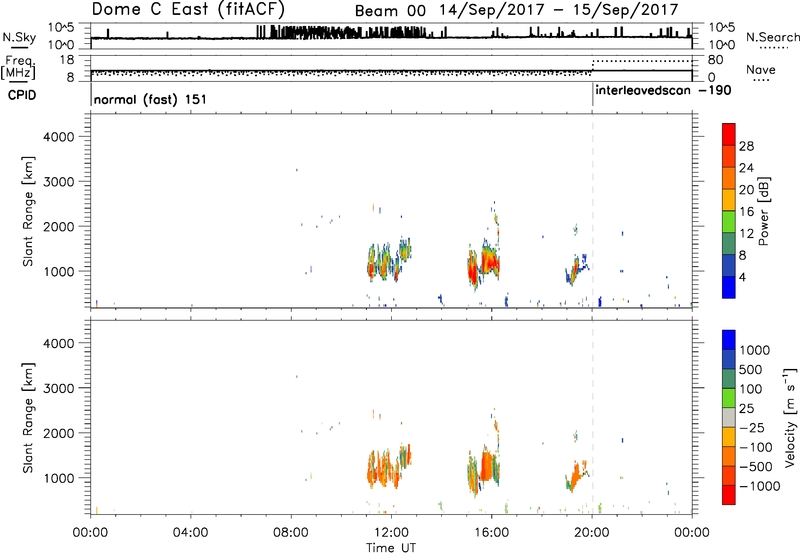Viewport: 800px width, 554px height.
Task: Select the 'normal (fast) 151' CPID text
Action: [150, 99]
